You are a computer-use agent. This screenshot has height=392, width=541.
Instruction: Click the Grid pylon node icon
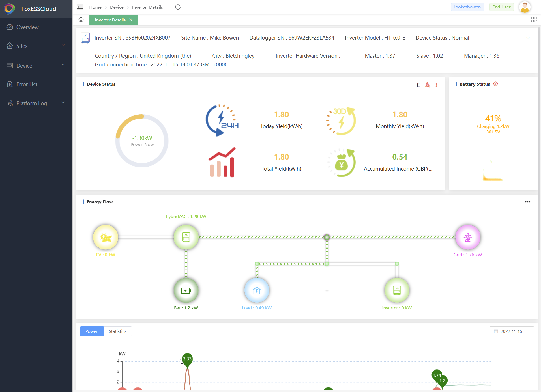point(467,237)
